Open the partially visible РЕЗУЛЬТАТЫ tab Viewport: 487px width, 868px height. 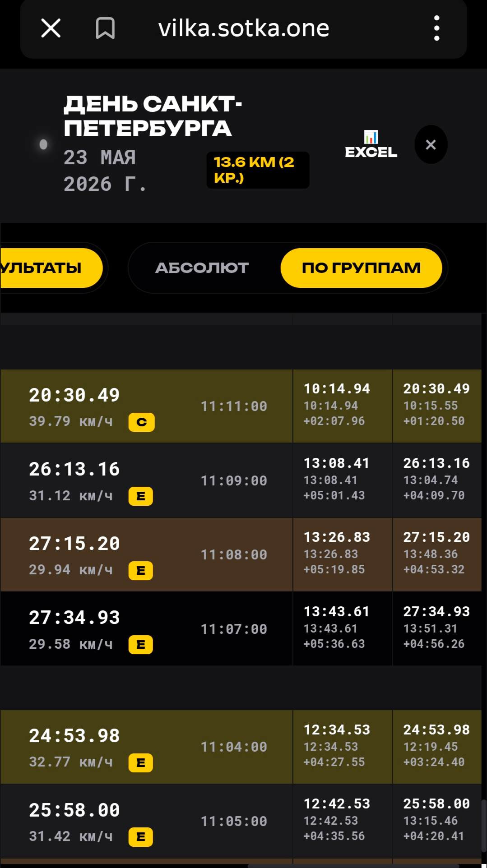[51, 268]
